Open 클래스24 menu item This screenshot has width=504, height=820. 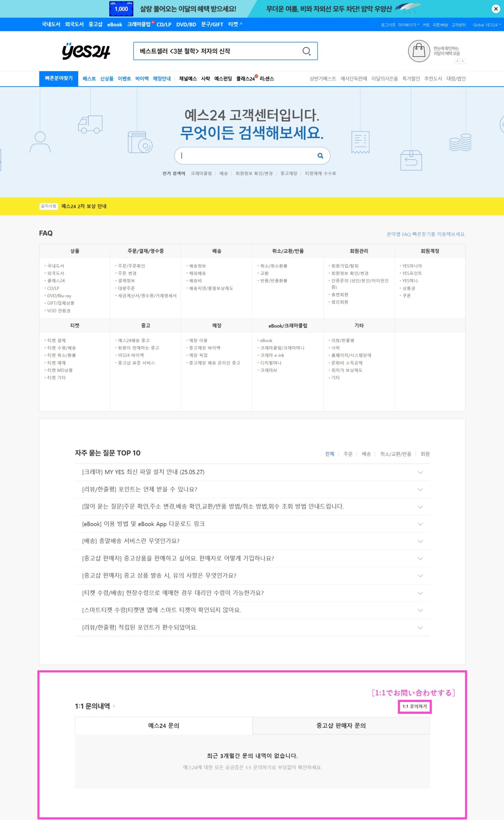[x=246, y=79]
